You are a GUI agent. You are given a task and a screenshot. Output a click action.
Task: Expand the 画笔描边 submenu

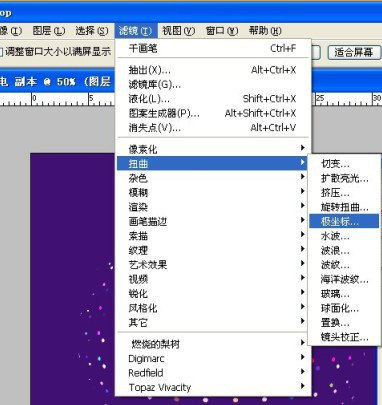pyautogui.click(x=213, y=221)
